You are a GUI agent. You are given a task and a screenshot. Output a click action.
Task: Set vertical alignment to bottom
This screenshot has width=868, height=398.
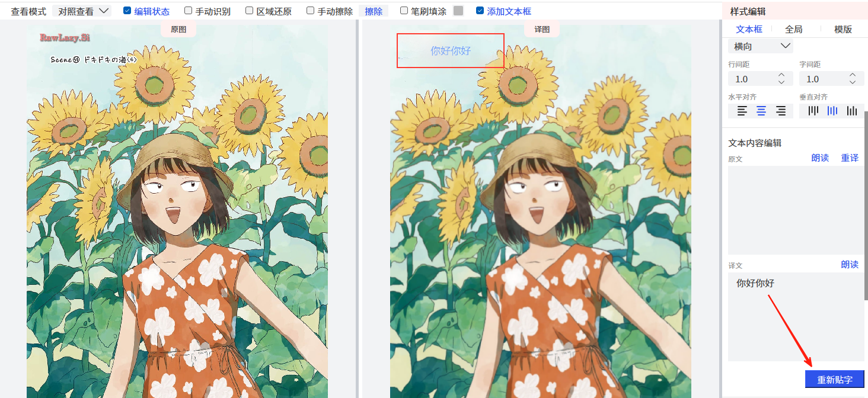pyautogui.click(x=852, y=111)
